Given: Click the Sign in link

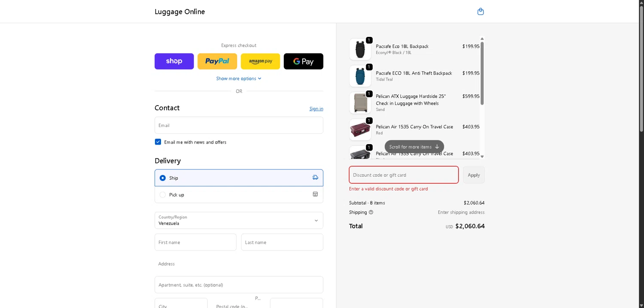Looking at the screenshot, I should 316,109.
